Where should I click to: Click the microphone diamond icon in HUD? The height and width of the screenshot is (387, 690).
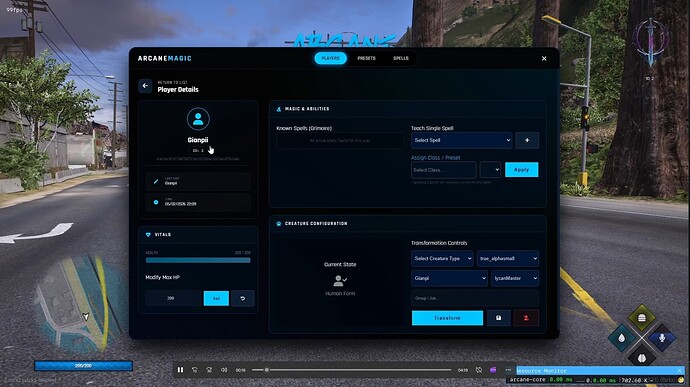coord(662,338)
